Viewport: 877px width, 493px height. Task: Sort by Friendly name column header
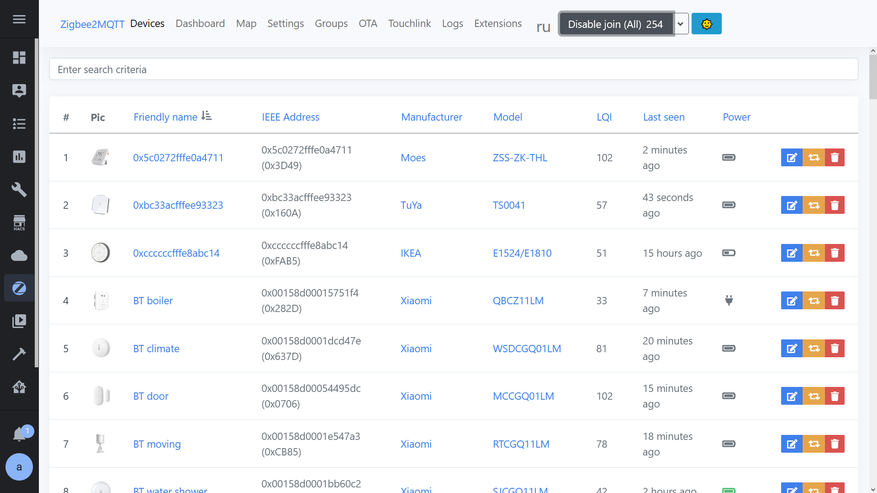[166, 117]
